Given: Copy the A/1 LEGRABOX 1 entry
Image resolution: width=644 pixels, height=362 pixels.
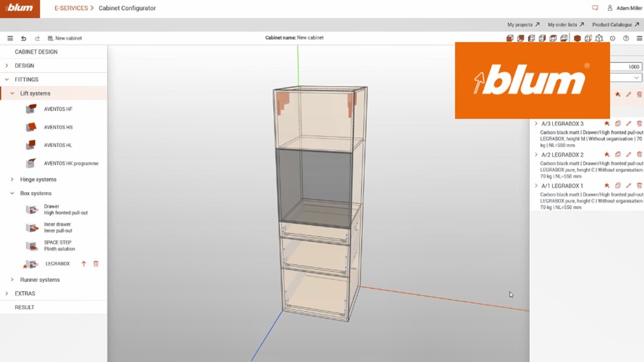Looking at the screenshot, I should pos(618,186).
